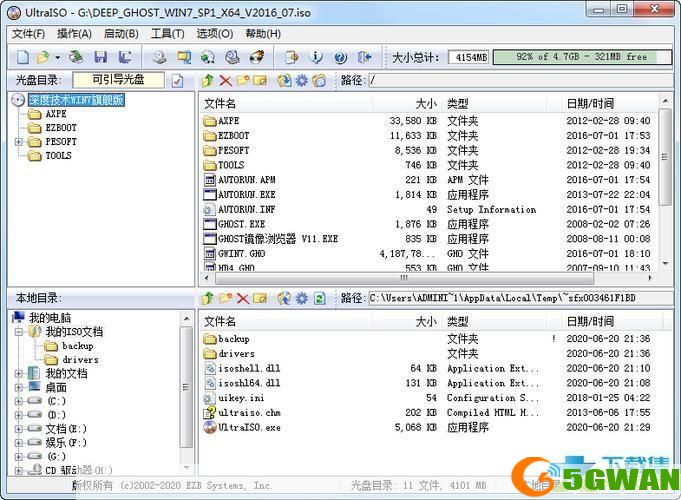Click the local pane Up folder icon

pyautogui.click(x=208, y=298)
